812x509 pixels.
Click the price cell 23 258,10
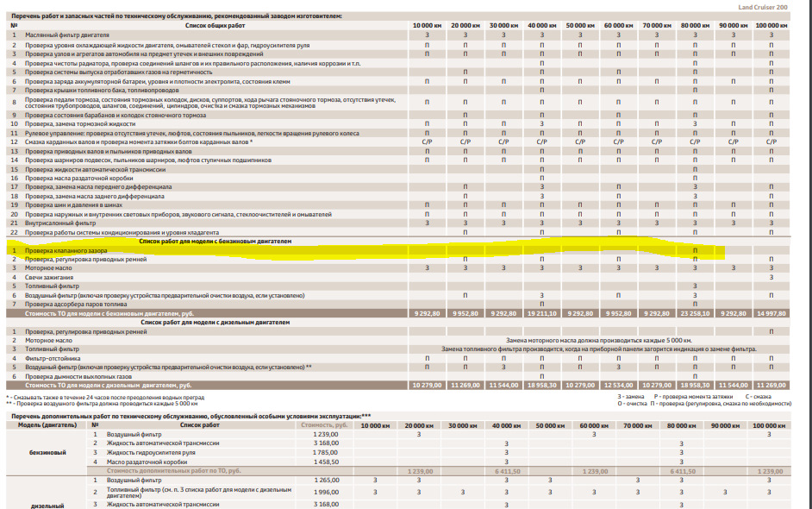click(695, 313)
